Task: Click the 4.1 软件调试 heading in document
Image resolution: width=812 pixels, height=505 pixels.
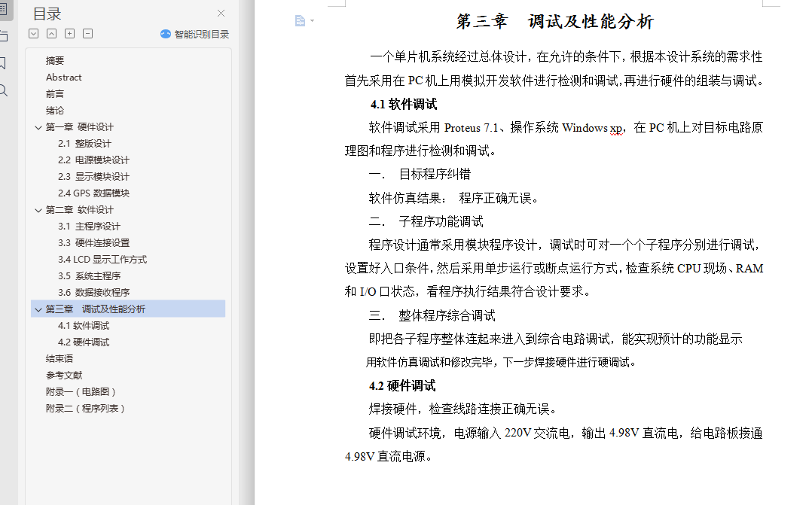Action: point(404,104)
